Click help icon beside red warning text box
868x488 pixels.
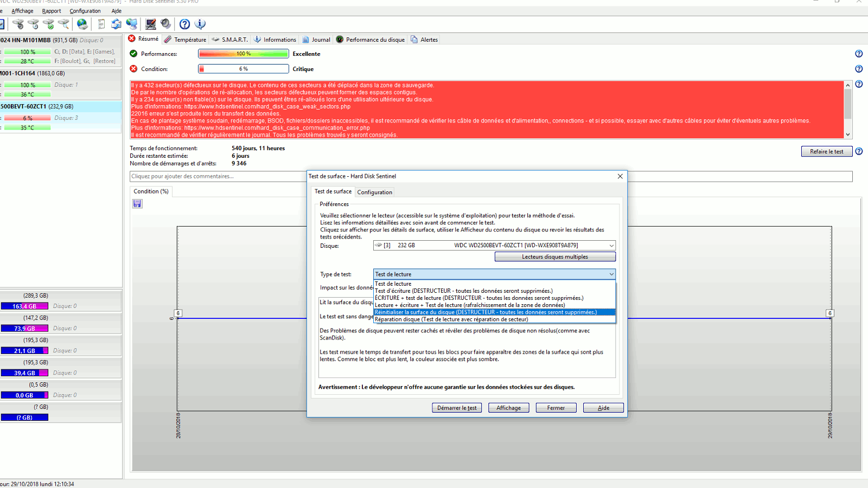(x=859, y=84)
